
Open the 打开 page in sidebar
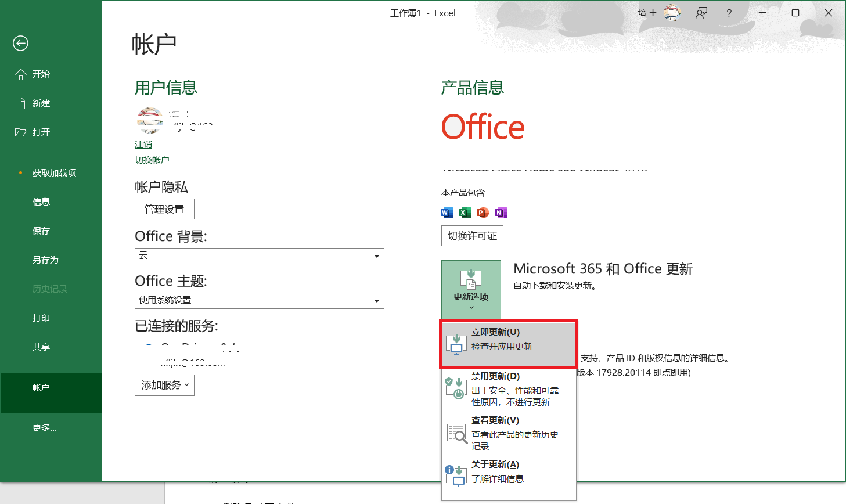tap(51, 132)
